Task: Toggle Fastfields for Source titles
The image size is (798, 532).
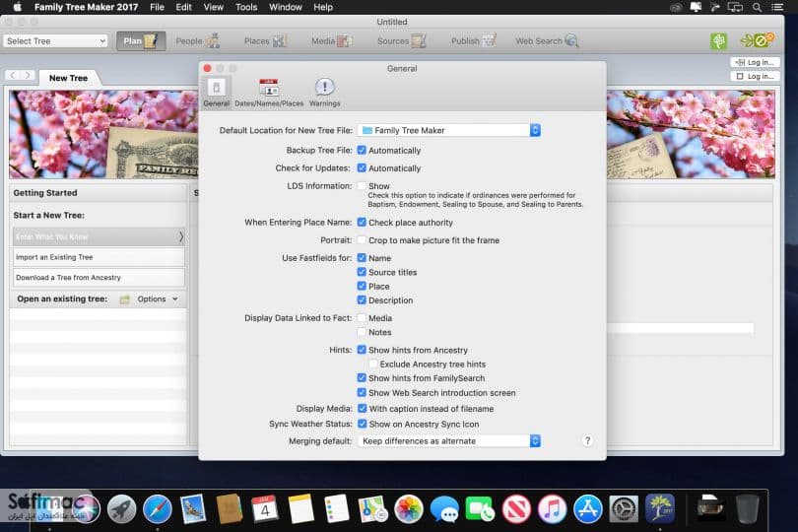Action: pyautogui.click(x=362, y=272)
